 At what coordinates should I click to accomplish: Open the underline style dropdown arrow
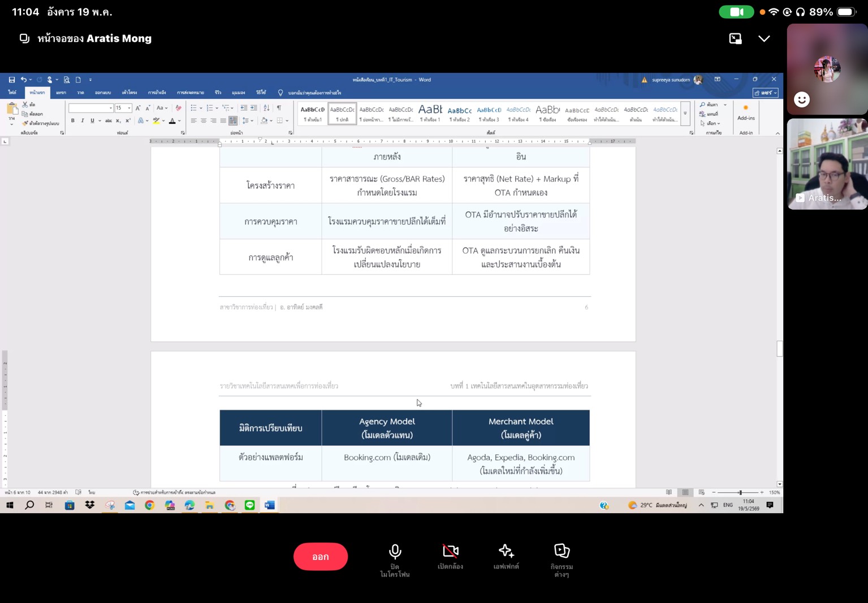100,121
